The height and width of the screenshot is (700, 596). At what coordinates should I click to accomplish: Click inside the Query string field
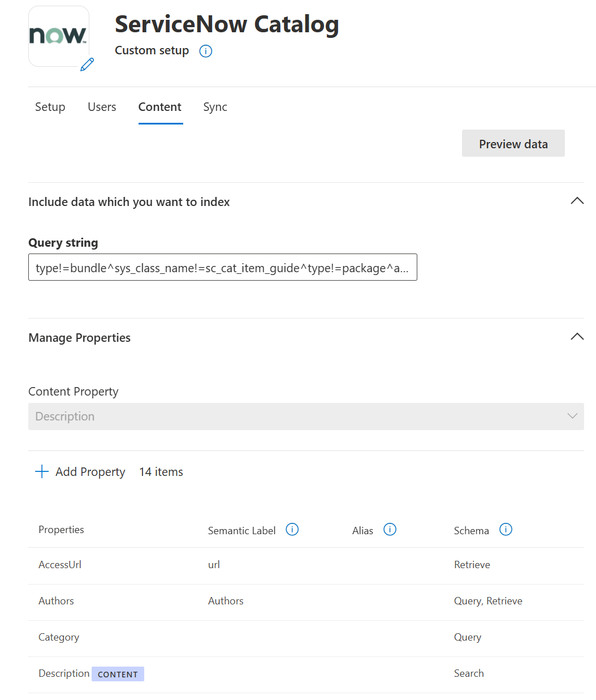[223, 267]
